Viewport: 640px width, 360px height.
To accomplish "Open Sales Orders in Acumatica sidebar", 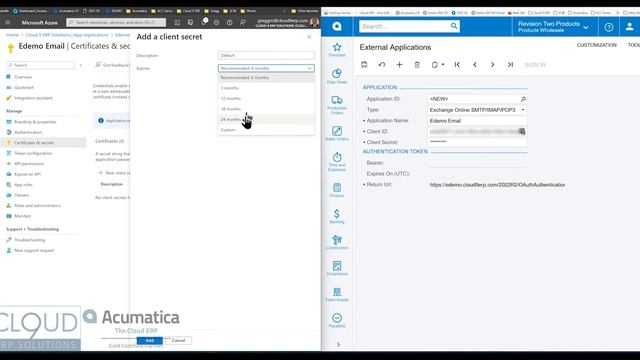I will [x=337, y=133].
